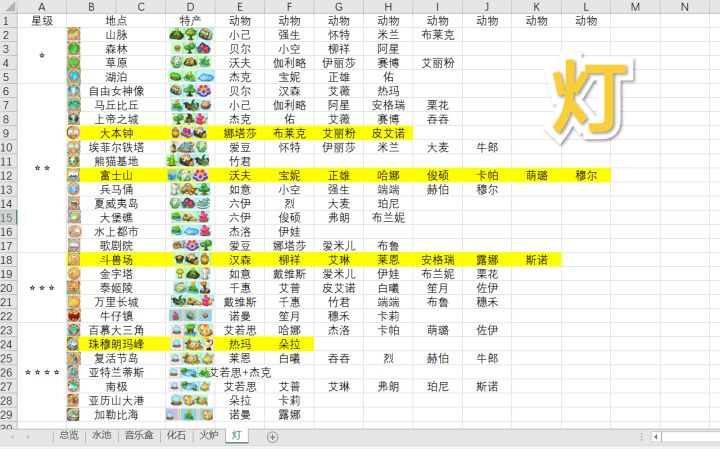Click the location icon for 牛仔镇 row
Viewport: 720px width, 449px height.
tap(73, 316)
